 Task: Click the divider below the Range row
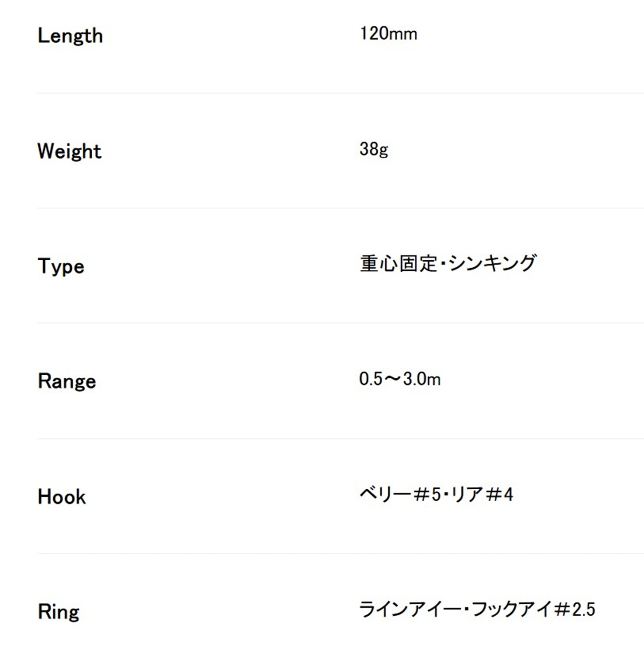pos(341,439)
